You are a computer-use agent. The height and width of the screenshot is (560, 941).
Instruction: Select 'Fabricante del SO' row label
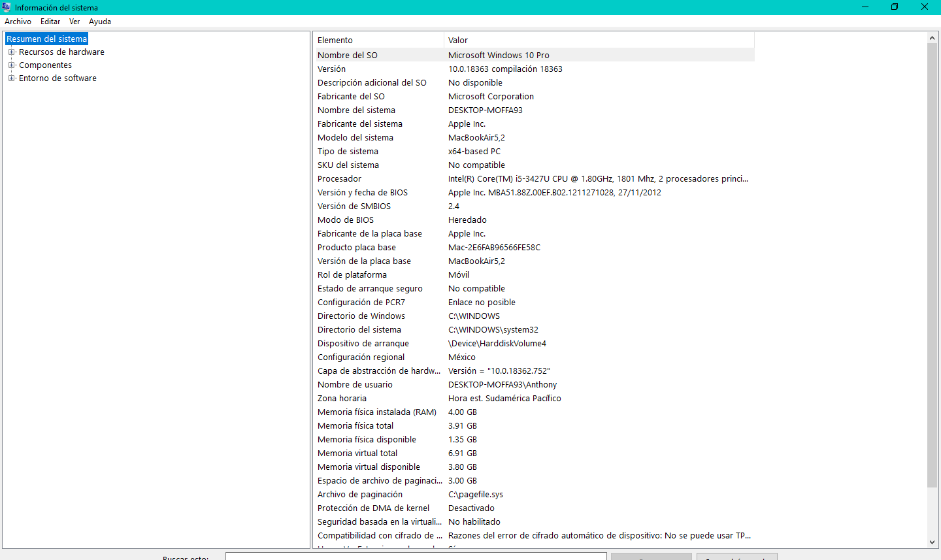[x=351, y=97]
